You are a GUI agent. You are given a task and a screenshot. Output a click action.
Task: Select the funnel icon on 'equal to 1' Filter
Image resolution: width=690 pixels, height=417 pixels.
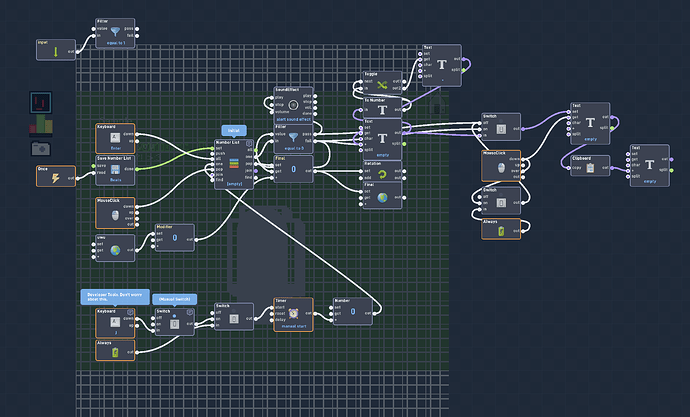[115, 32]
